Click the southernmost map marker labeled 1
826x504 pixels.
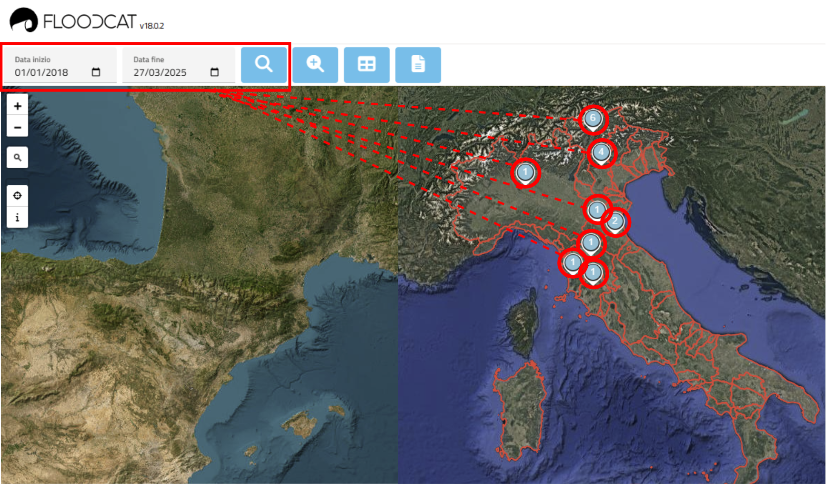tap(593, 272)
